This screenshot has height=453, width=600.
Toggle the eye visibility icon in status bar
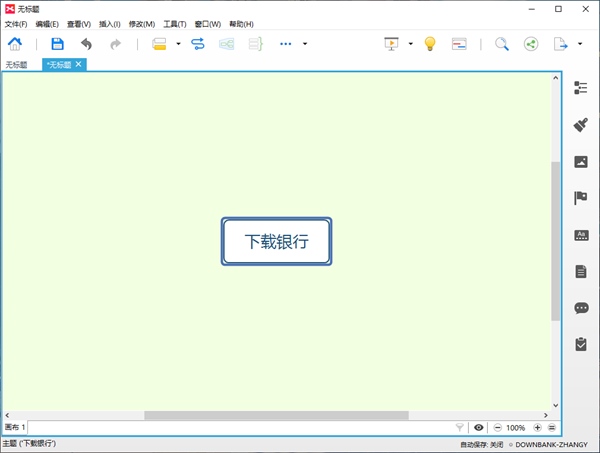(478, 427)
